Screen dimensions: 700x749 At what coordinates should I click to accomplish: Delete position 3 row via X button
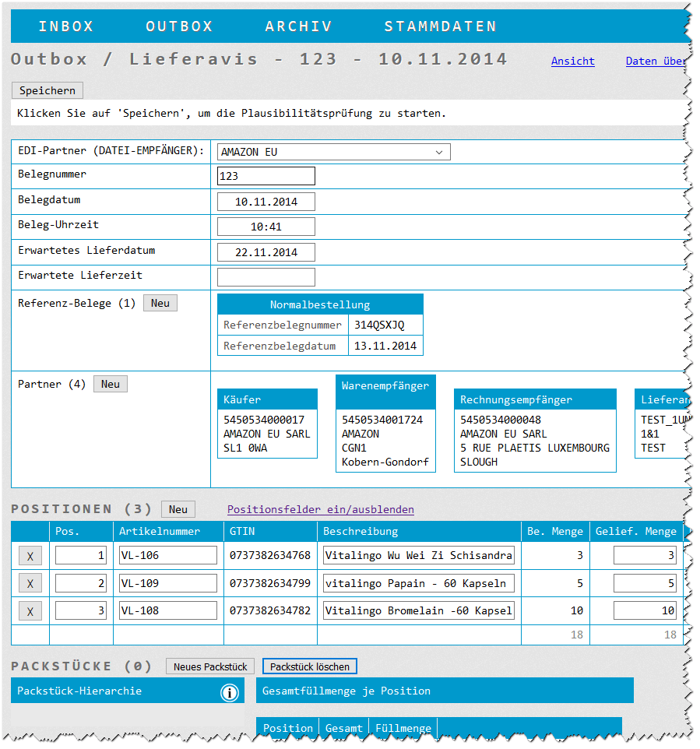(30, 611)
